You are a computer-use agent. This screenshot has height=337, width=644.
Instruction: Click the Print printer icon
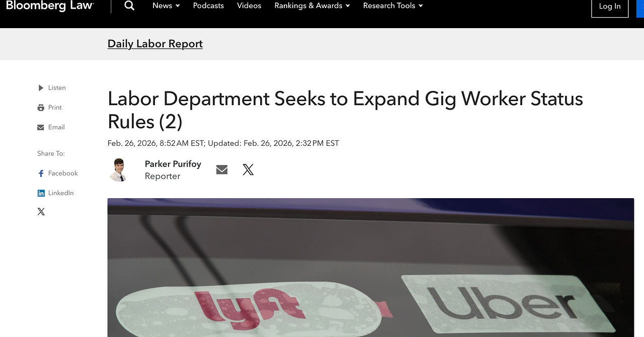[x=41, y=108]
